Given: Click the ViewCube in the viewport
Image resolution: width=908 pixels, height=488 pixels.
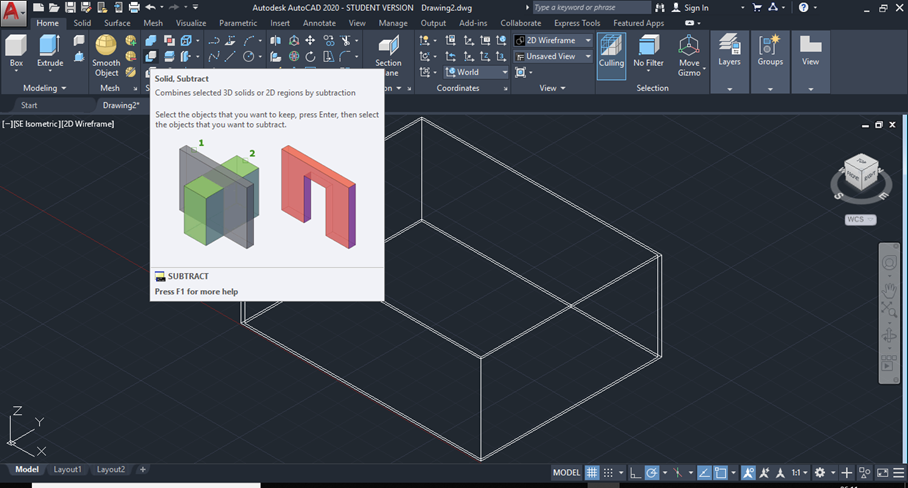Looking at the screenshot, I should (861, 173).
